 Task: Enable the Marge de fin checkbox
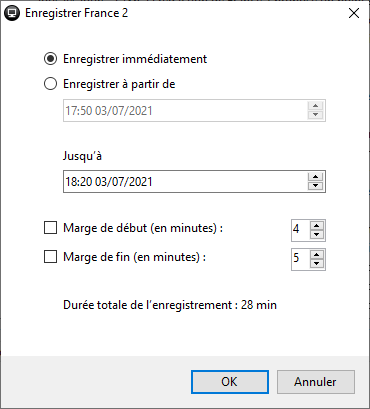tap(50, 257)
